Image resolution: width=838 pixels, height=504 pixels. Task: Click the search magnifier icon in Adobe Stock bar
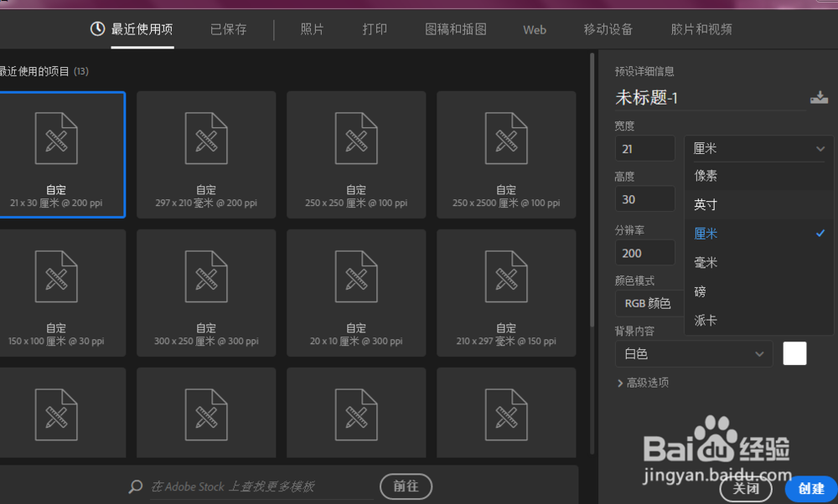click(135, 486)
